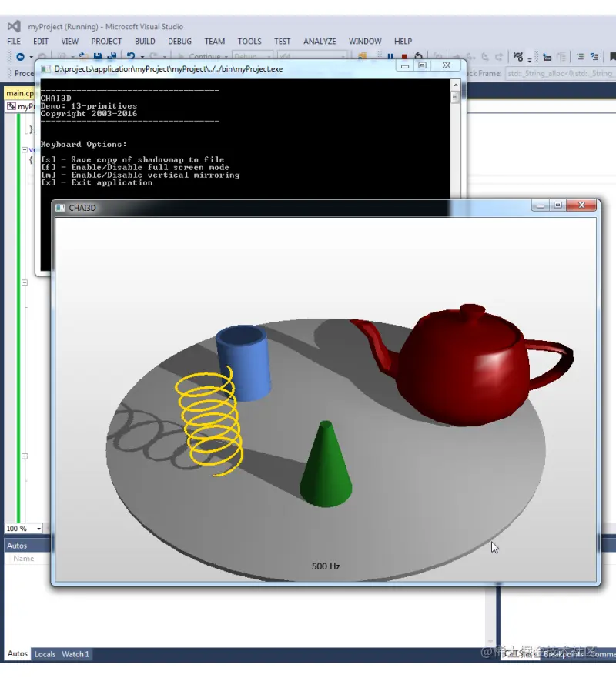Switch to the Autos tab
Image resolution: width=616 pixels, height=678 pixels.
coord(17,654)
